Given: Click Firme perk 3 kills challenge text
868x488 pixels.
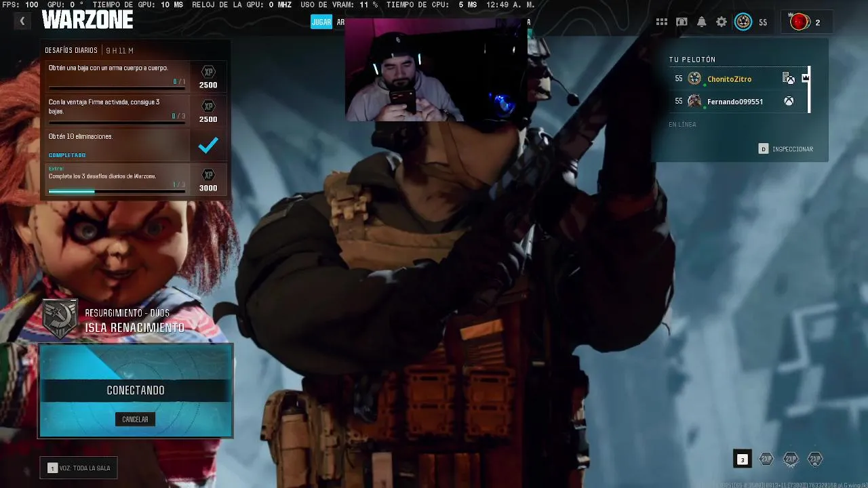Looking at the screenshot, I should pos(104,106).
